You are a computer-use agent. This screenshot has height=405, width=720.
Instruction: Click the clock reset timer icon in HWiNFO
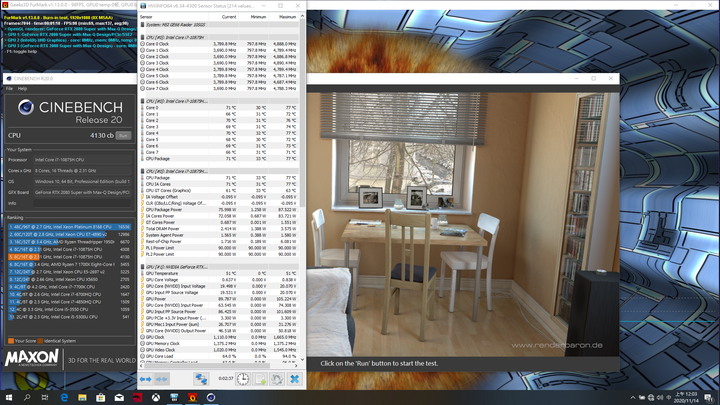(x=243, y=379)
